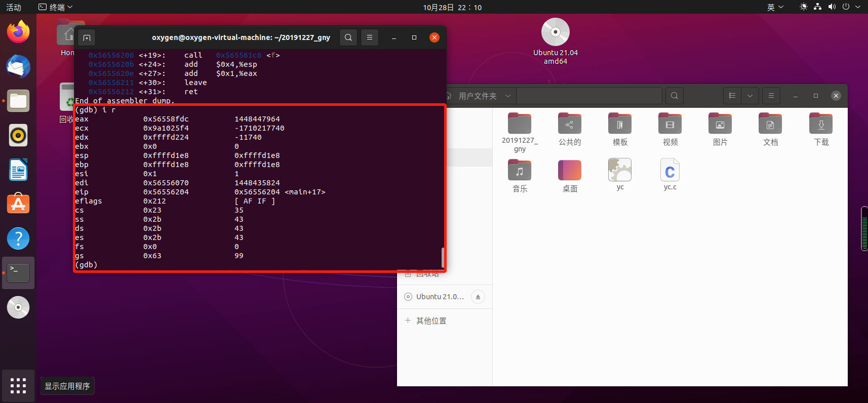The height and width of the screenshot is (403, 868).
Task: Open Ubuntu Software store in dock
Action: tap(18, 204)
